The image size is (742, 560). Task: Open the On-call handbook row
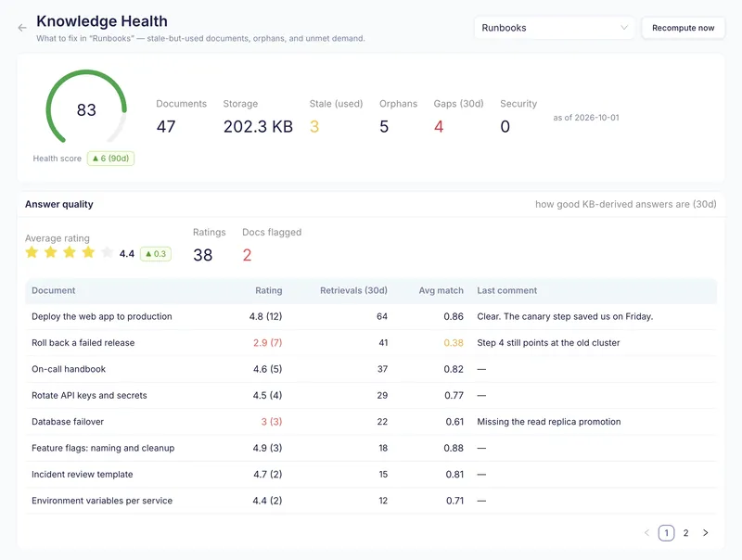pos(371,369)
